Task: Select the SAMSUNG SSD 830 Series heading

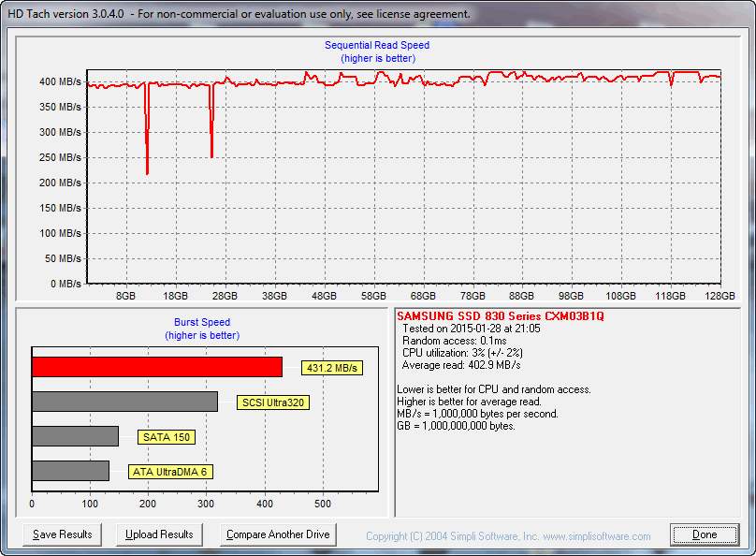Action: [x=500, y=316]
